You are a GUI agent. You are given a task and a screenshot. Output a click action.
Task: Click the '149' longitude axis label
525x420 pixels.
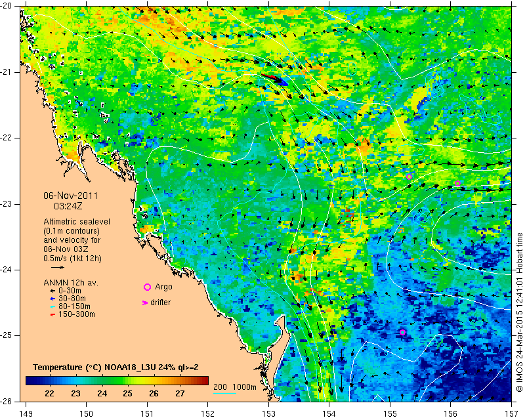tap(26, 414)
